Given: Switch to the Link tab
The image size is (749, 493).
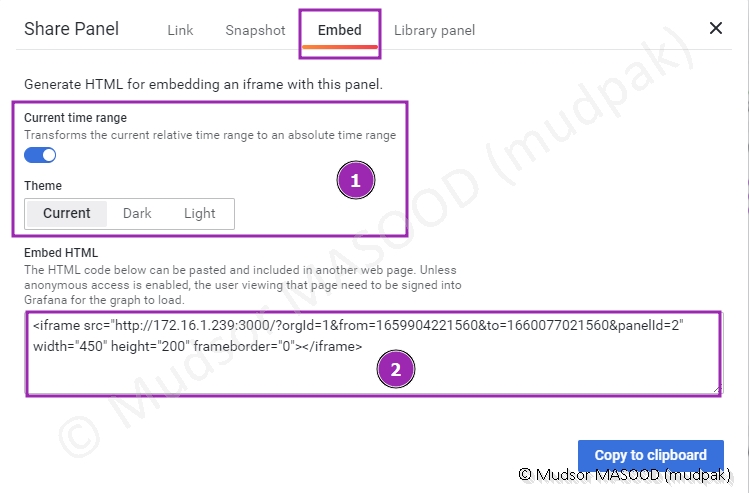Looking at the screenshot, I should (x=180, y=30).
